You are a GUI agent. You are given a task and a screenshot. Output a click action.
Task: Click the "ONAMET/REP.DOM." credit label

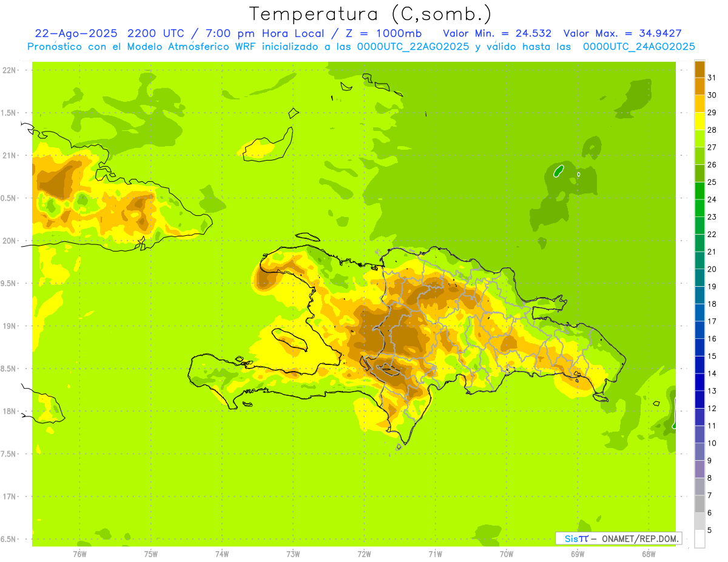[x=640, y=538]
